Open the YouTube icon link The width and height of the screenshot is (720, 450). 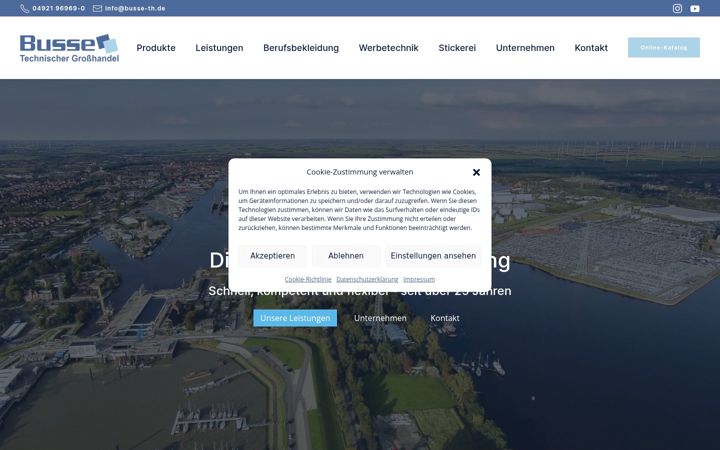pos(695,8)
